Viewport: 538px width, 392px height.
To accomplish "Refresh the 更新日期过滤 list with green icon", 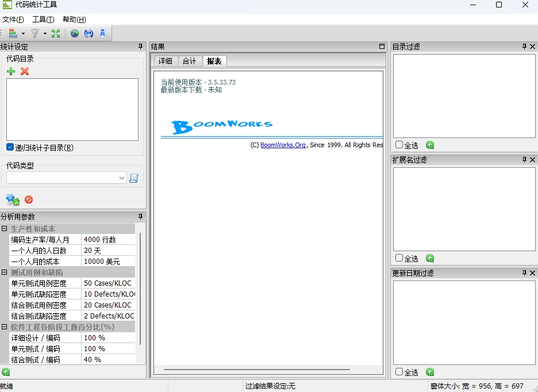I will [430, 372].
